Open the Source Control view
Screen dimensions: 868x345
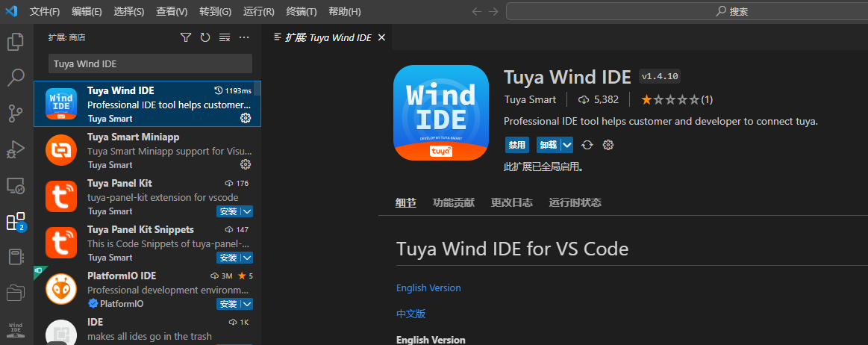click(x=16, y=113)
